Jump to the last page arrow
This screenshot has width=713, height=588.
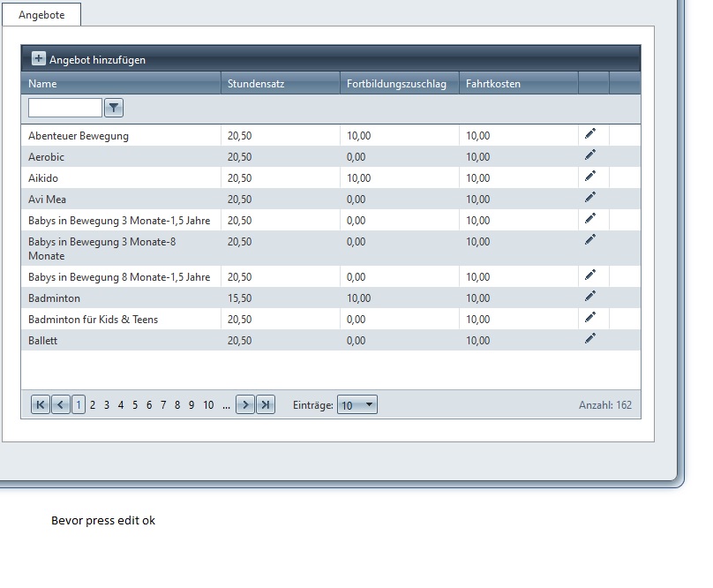pos(266,404)
